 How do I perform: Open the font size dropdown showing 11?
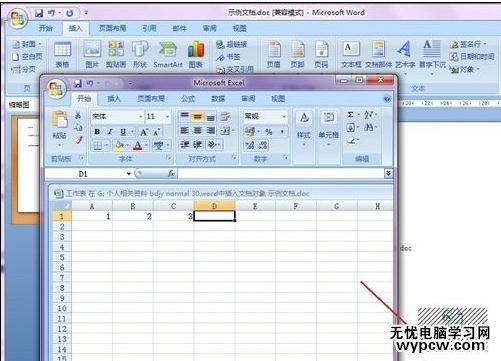click(x=167, y=116)
